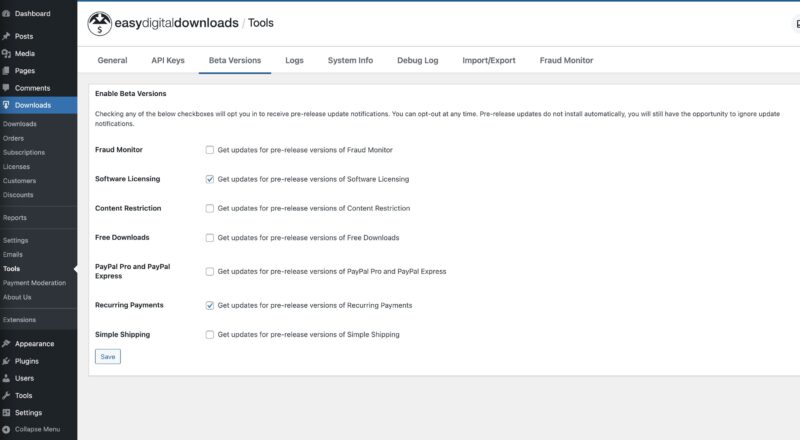Select the Beta Versions tab
Screen dimensions: 800x440
[x=235, y=60]
